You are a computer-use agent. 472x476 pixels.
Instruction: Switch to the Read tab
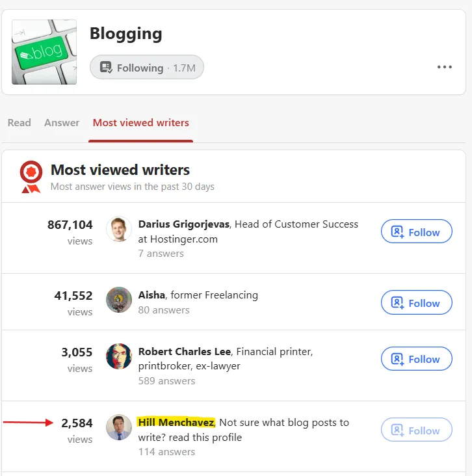tap(20, 122)
